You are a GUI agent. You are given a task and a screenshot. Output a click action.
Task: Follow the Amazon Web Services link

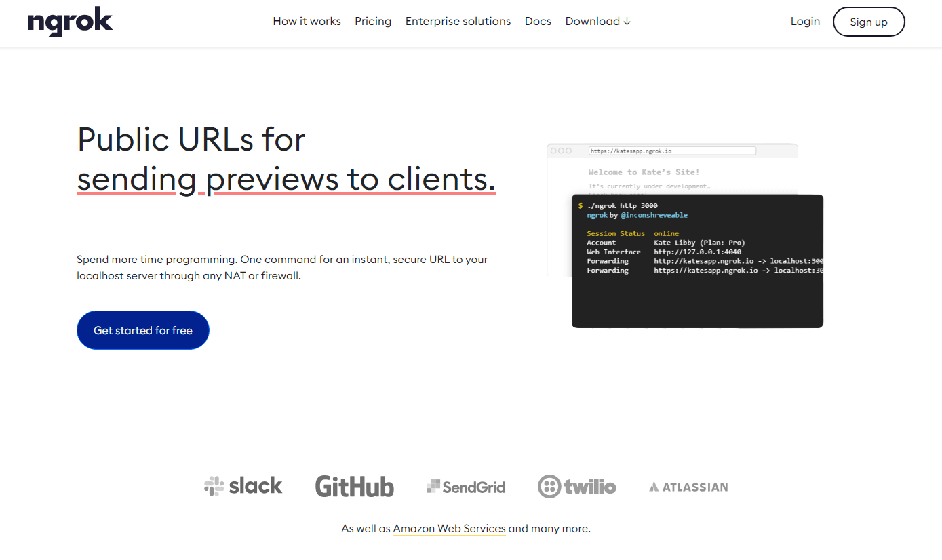coord(449,529)
